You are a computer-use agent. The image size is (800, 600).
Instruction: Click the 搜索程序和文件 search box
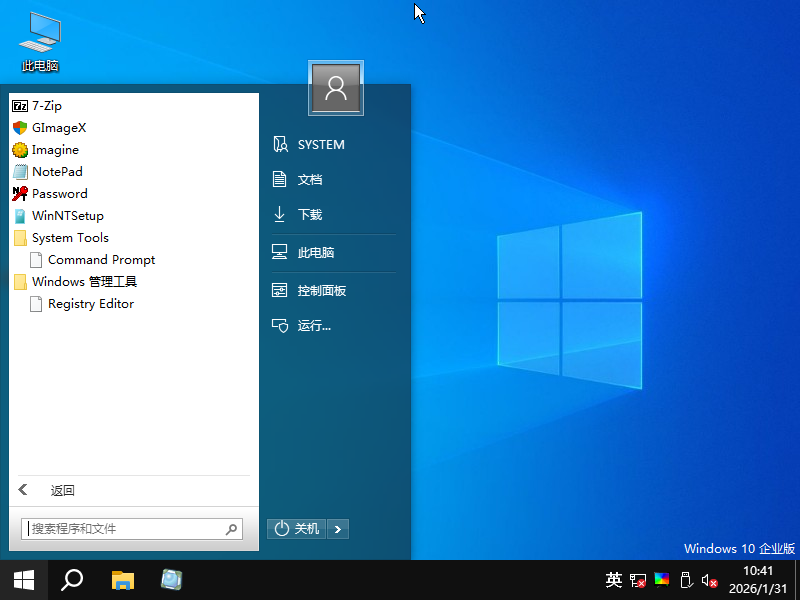(125, 528)
